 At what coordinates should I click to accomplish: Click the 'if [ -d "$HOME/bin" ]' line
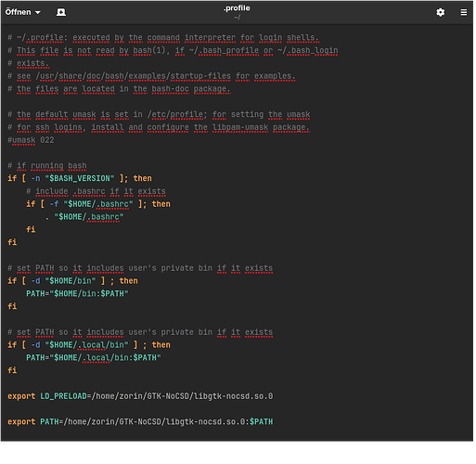coord(72,281)
